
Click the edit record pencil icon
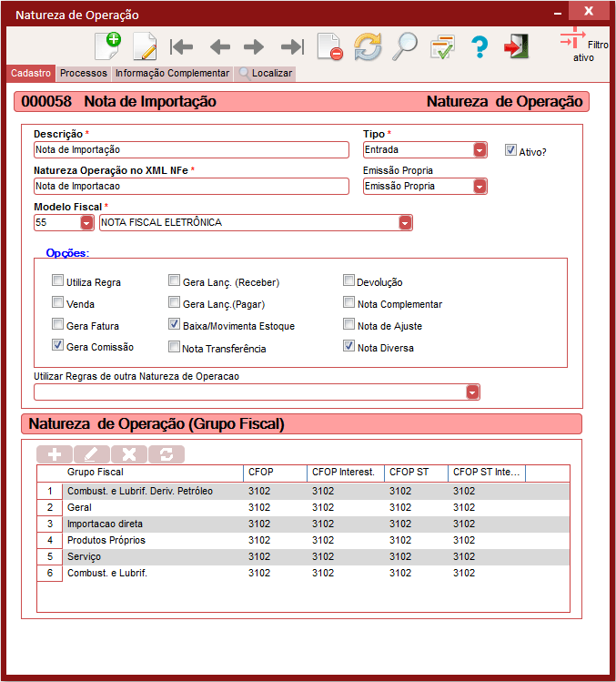tap(145, 46)
